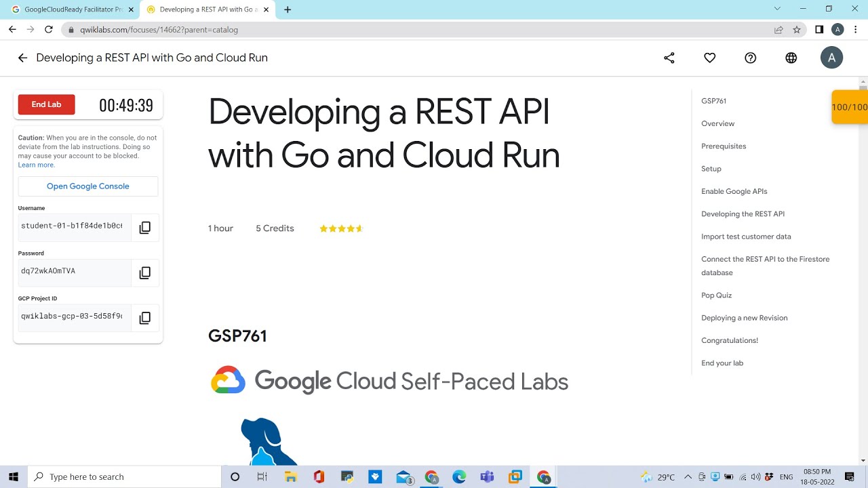Viewport: 868px width, 488px height.
Task: Click the End Lab button
Action: pyautogui.click(x=46, y=104)
